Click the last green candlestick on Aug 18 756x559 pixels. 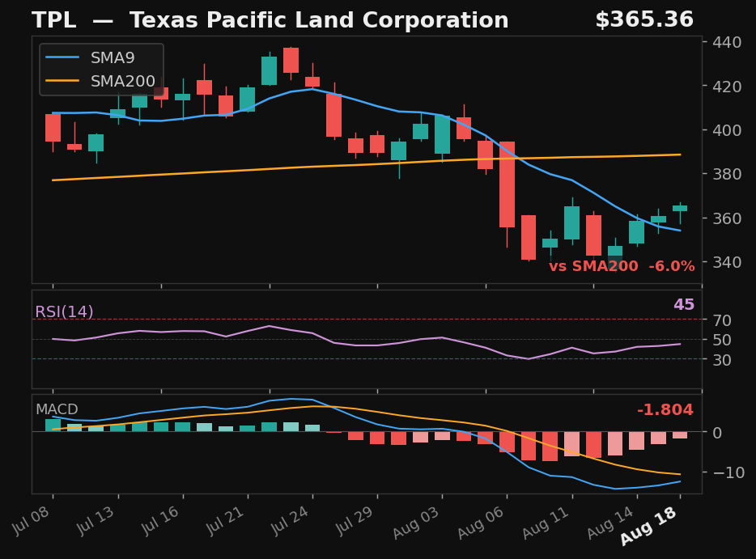(x=680, y=208)
